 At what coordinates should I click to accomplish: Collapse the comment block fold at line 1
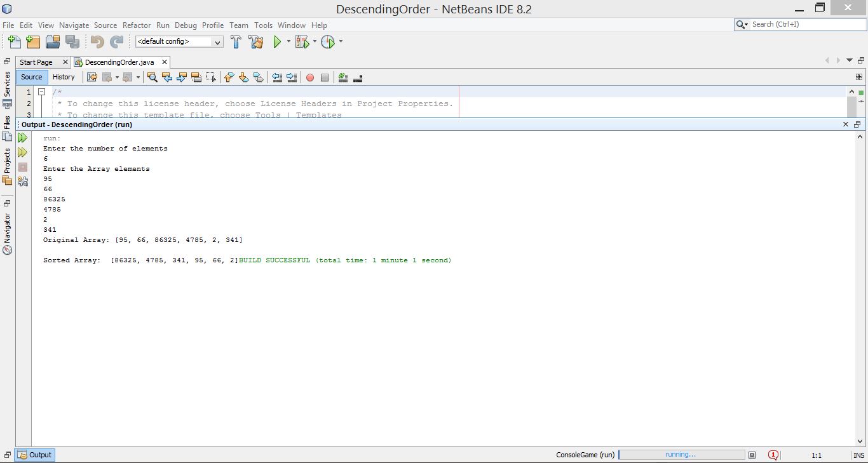pos(41,92)
